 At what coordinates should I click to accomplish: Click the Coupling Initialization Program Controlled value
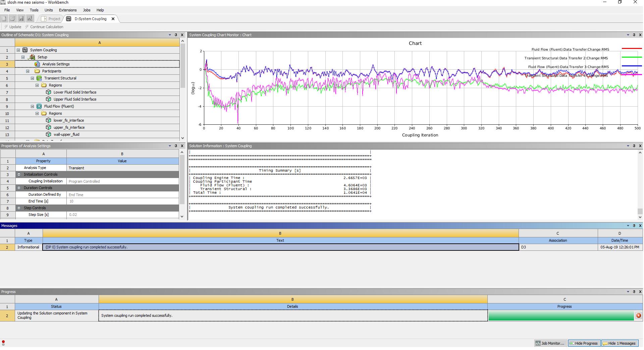point(122,181)
